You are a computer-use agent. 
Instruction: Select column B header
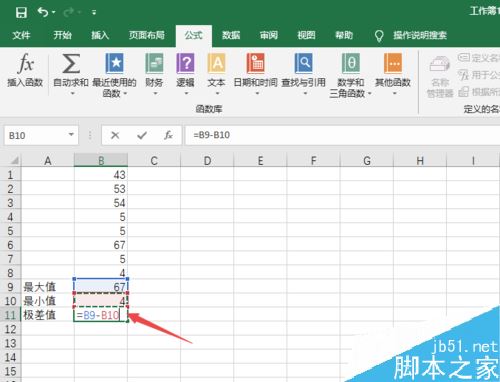[101, 161]
